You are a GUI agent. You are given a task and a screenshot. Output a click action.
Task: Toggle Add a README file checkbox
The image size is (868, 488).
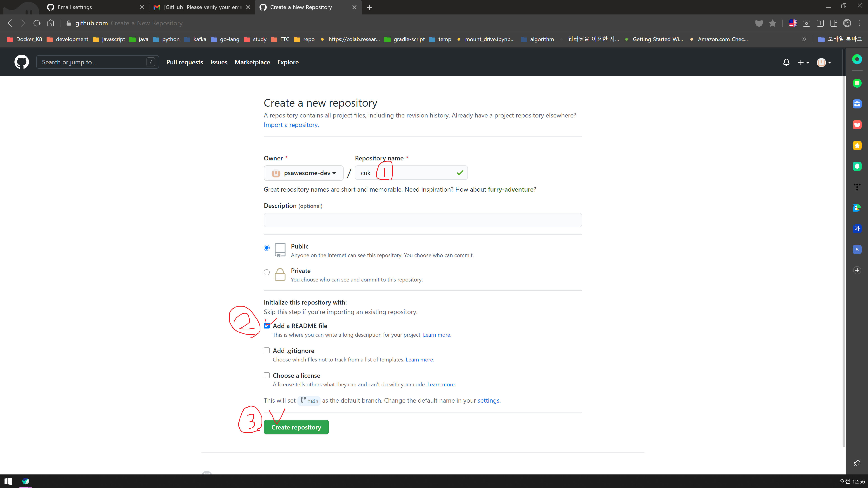point(267,326)
